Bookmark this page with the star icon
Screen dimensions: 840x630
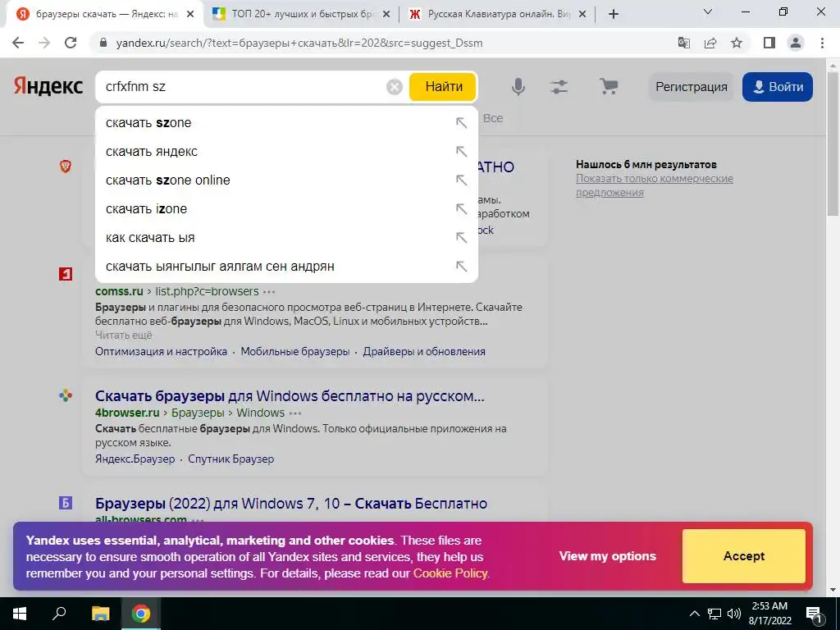(737, 43)
